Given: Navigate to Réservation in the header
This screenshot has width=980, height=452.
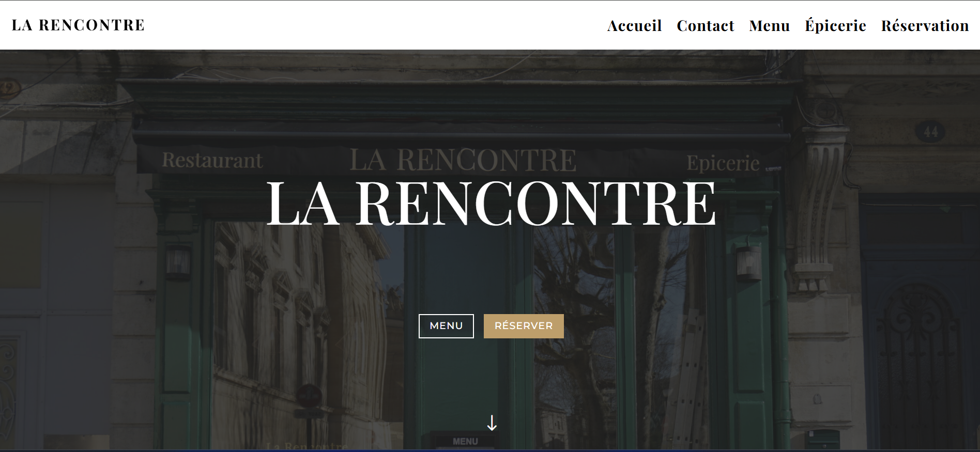Looking at the screenshot, I should pos(925,26).
